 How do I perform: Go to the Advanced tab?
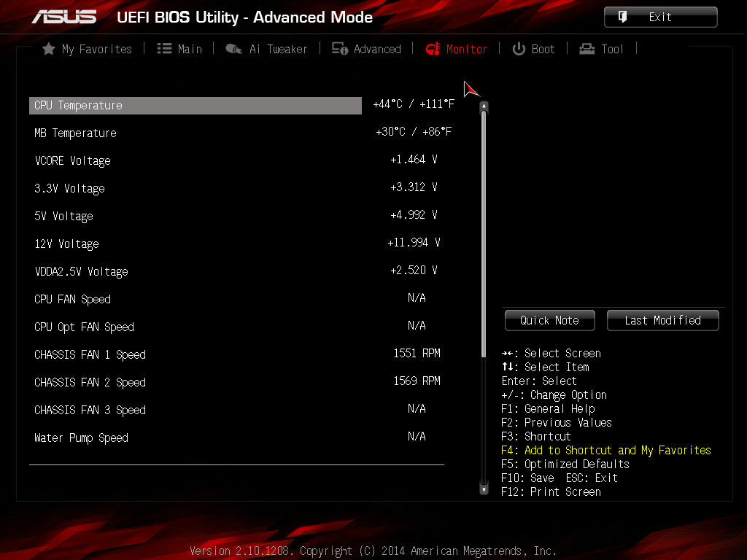click(366, 49)
